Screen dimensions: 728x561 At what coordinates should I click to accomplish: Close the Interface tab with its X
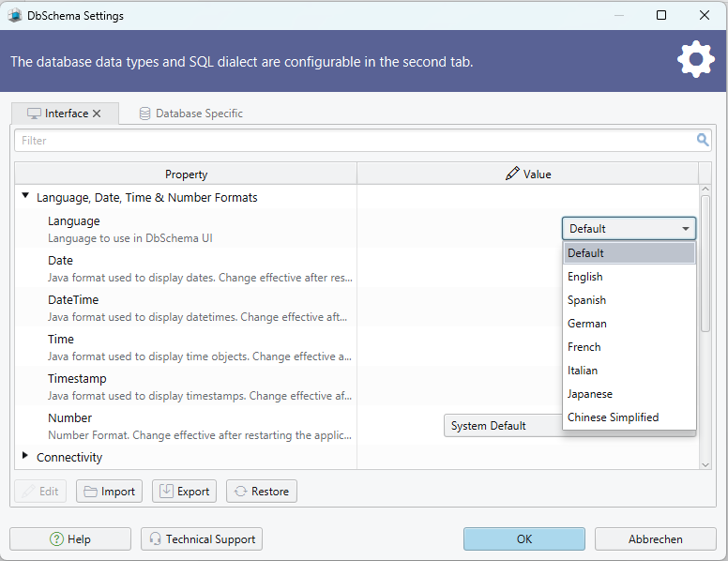[x=97, y=114]
